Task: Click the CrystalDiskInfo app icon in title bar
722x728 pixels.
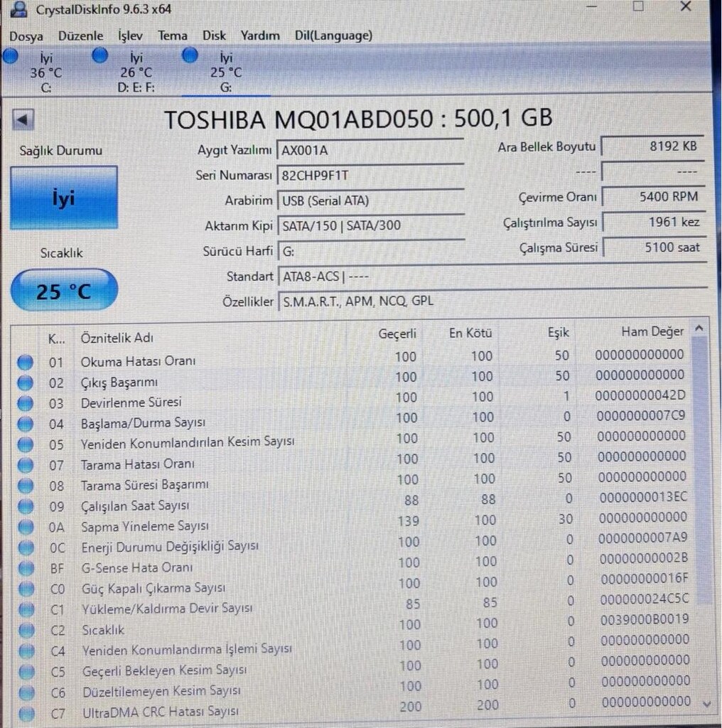Action: click(x=18, y=9)
